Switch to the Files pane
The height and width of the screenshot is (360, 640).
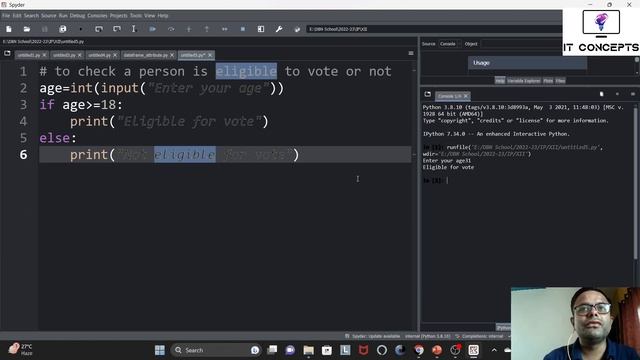point(560,81)
